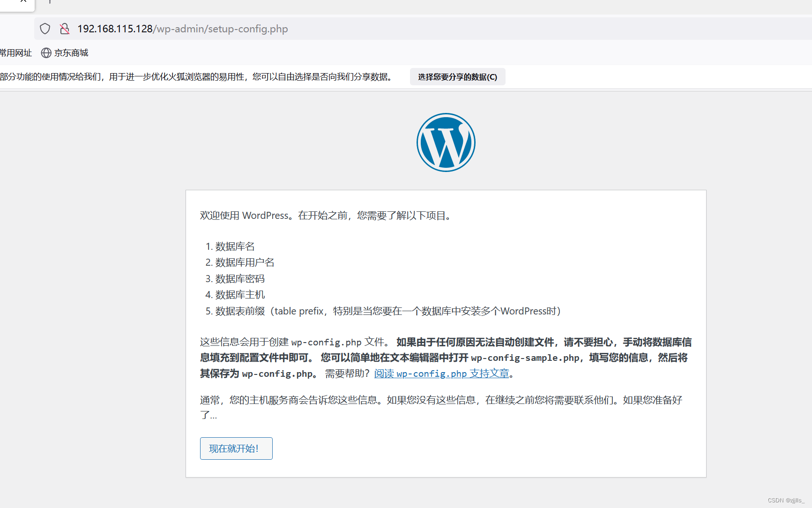The height and width of the screenshot is (508, 812).
Task: Click the WordPress logo
Action: [446, 142]
